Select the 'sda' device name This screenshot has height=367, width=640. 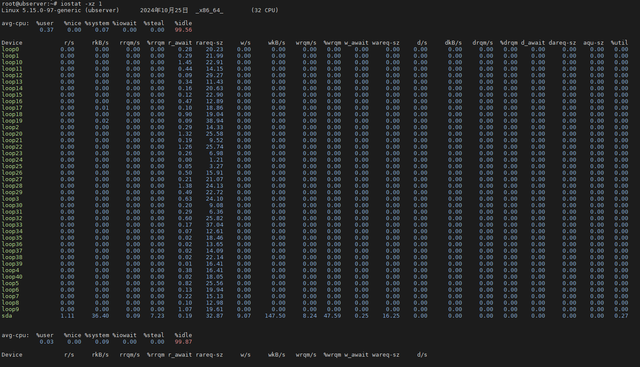7,316
